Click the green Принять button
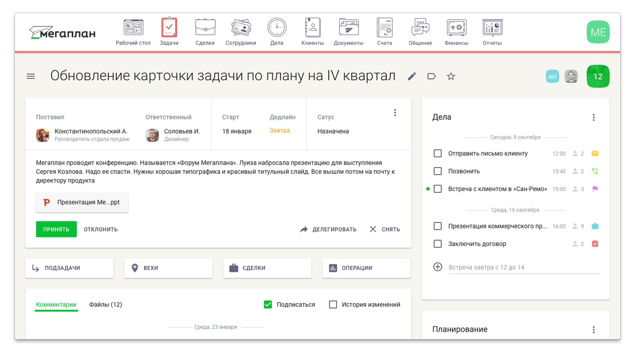Image resolution: width=634 pixels, height=364 pixels. coord(56,229)
